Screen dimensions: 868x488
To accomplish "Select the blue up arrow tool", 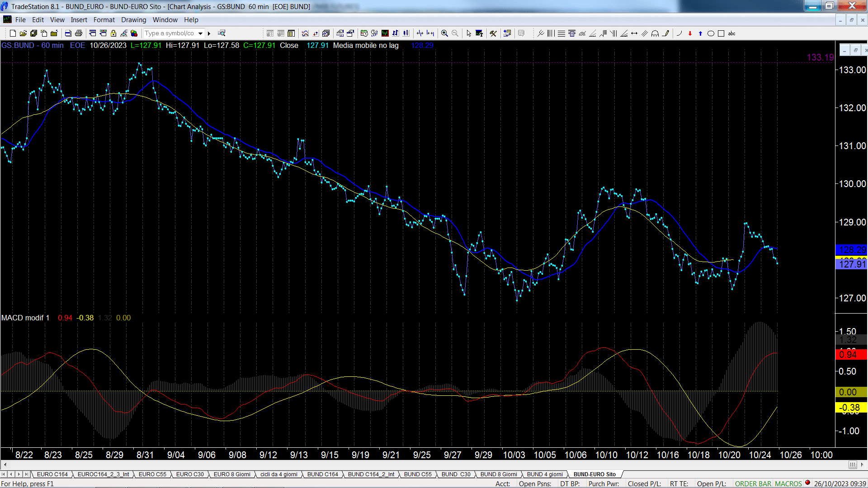I will 700,33.
